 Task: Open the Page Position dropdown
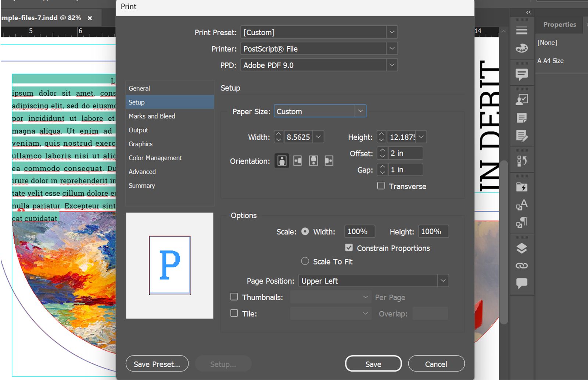click(374, 281)
